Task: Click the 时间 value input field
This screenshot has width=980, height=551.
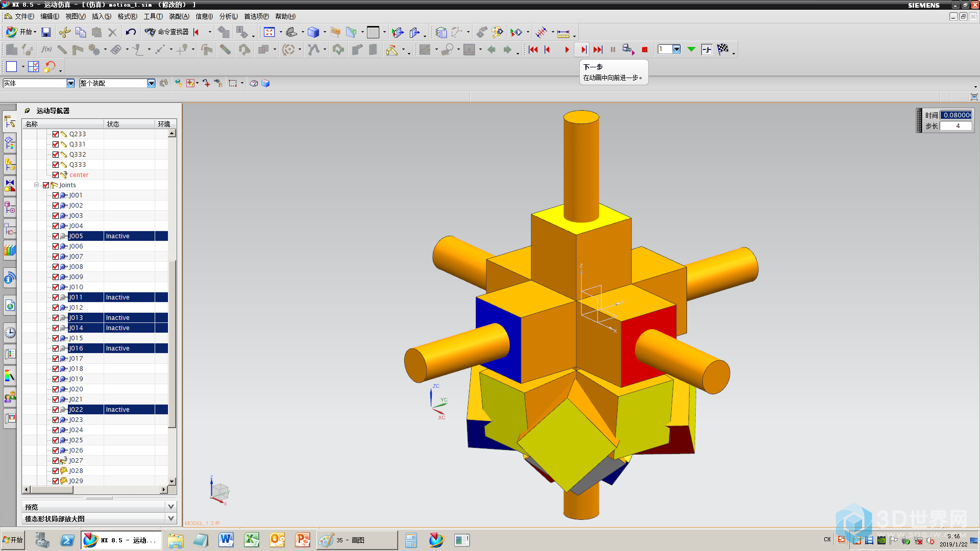Action: tap(956, 115)
